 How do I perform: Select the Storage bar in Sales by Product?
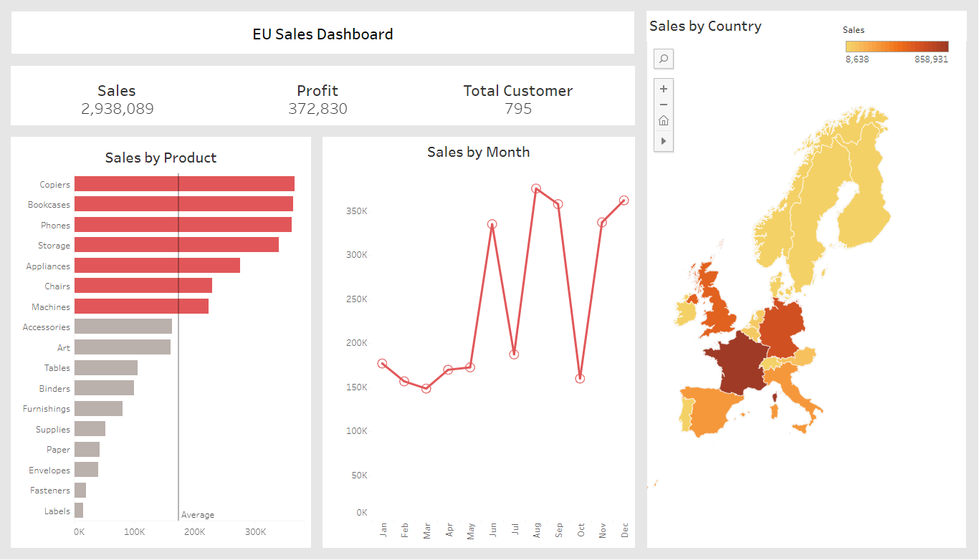(x=176, y=245)
